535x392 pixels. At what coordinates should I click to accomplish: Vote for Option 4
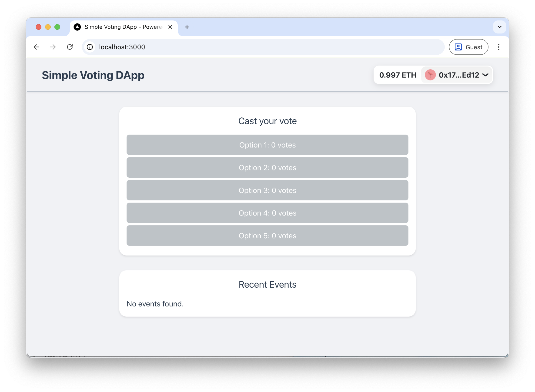267,213
